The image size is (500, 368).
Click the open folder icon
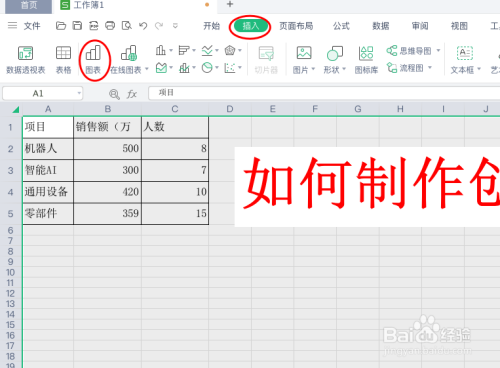coord(61,25)
